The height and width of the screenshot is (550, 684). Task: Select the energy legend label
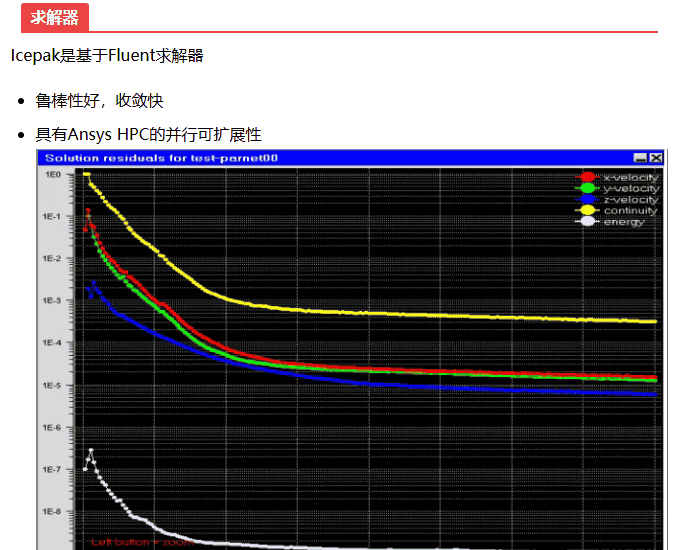tap(624, 221)
